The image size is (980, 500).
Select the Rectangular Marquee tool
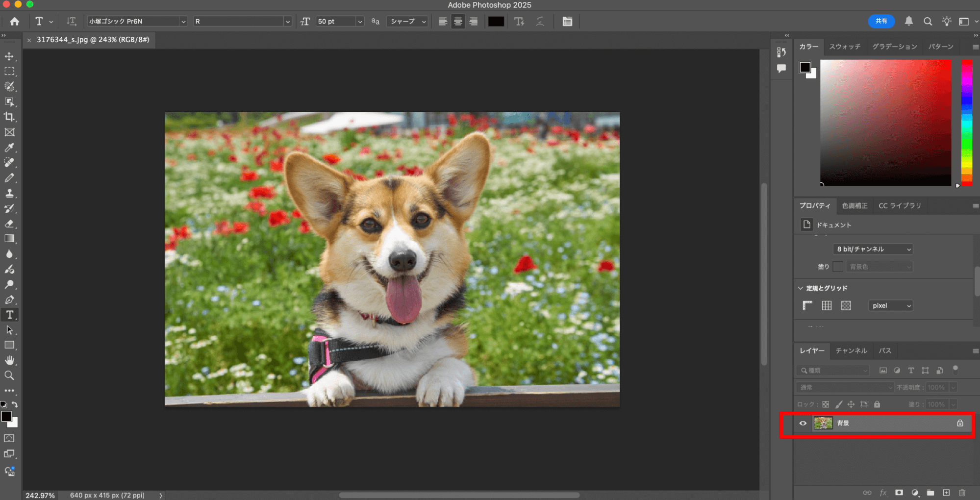(x=9, y=71)
